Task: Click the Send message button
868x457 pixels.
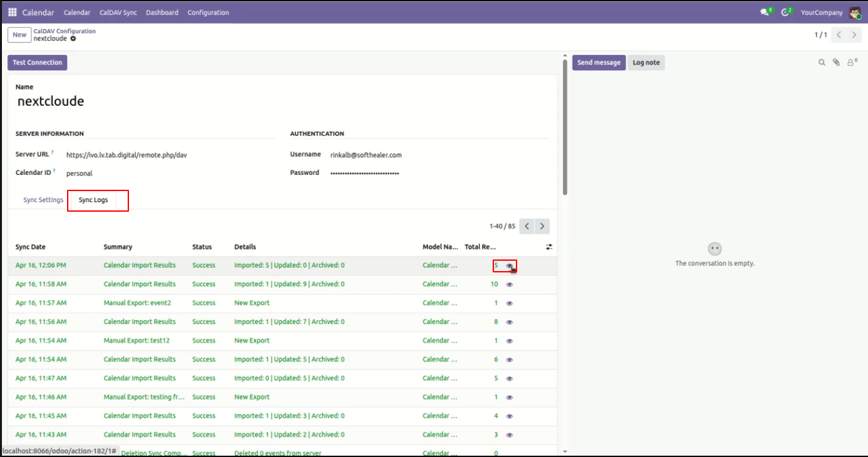Action: [599, 63]
